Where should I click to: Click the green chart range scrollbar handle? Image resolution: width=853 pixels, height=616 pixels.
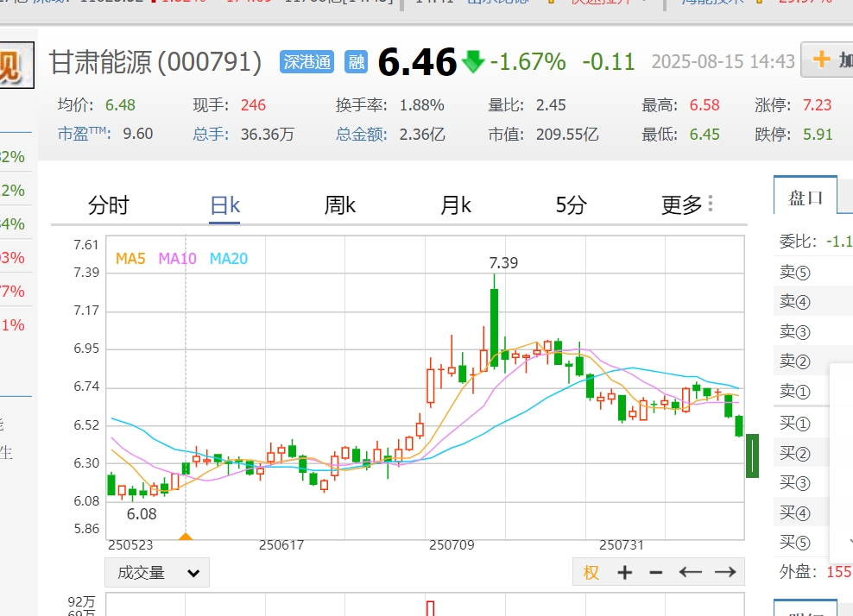point(752,456)
